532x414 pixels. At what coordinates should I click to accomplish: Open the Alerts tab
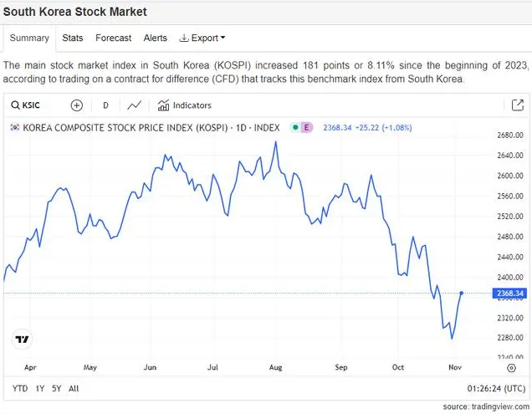click(x=156, y=38)
